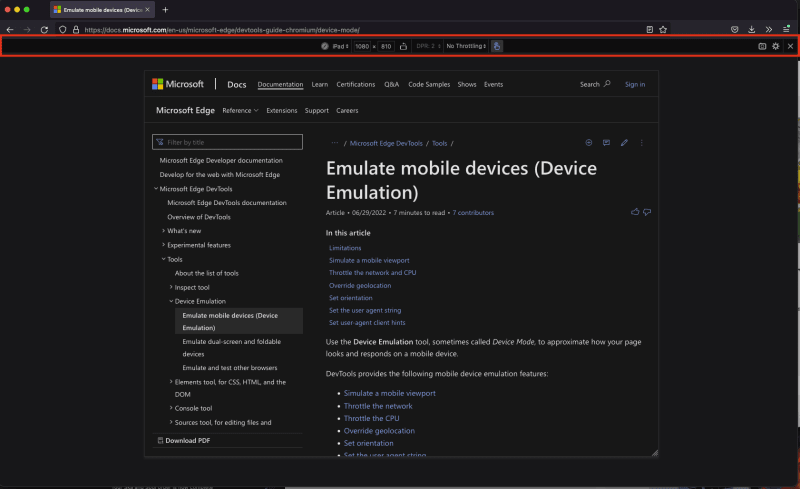Collapse the Microsoft Edge DevTools tree node
This screenshot has height=489, width=800.
tap(156, 189)
